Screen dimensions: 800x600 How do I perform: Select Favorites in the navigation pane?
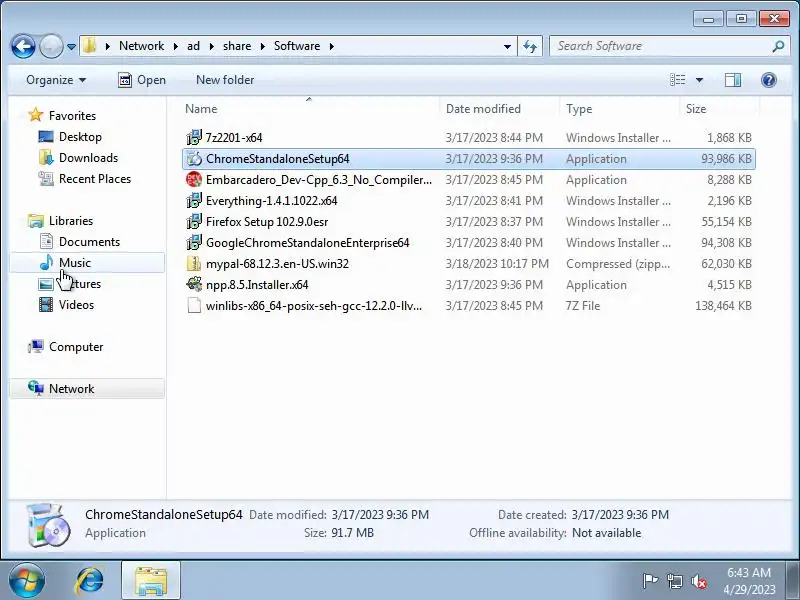pyautogui.click(x=72, y=116)
